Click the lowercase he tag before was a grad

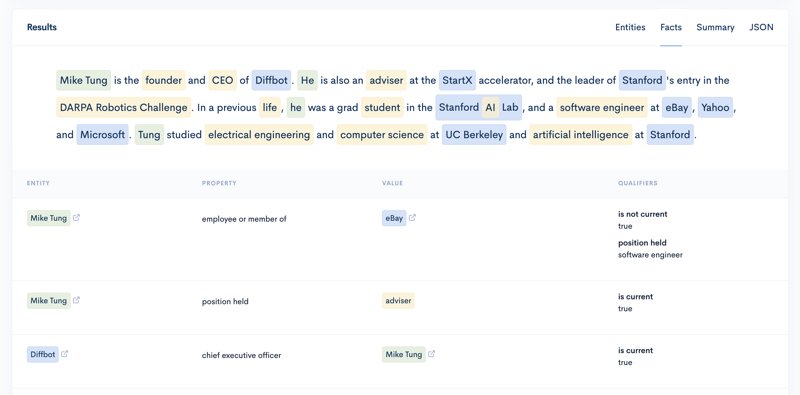pos(296,108)
